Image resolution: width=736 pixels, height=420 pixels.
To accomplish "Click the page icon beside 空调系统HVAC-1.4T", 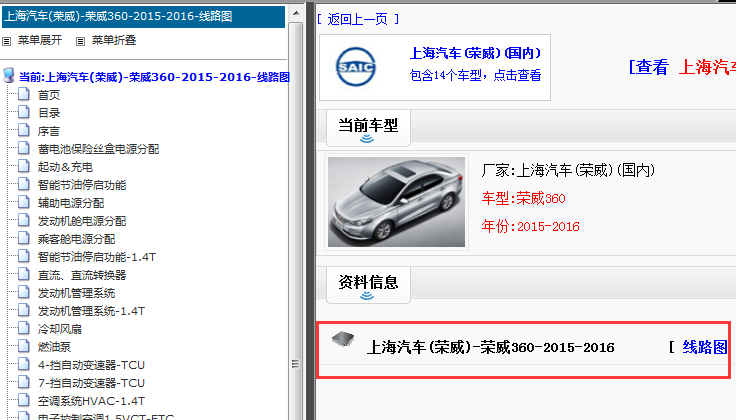I will (x=23, y=400).
